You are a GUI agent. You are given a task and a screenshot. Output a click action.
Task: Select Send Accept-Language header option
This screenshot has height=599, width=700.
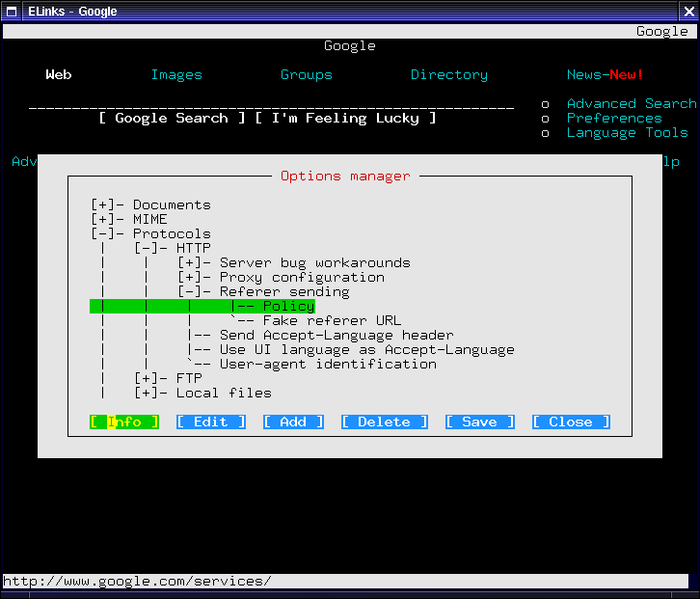coord(337,336)
